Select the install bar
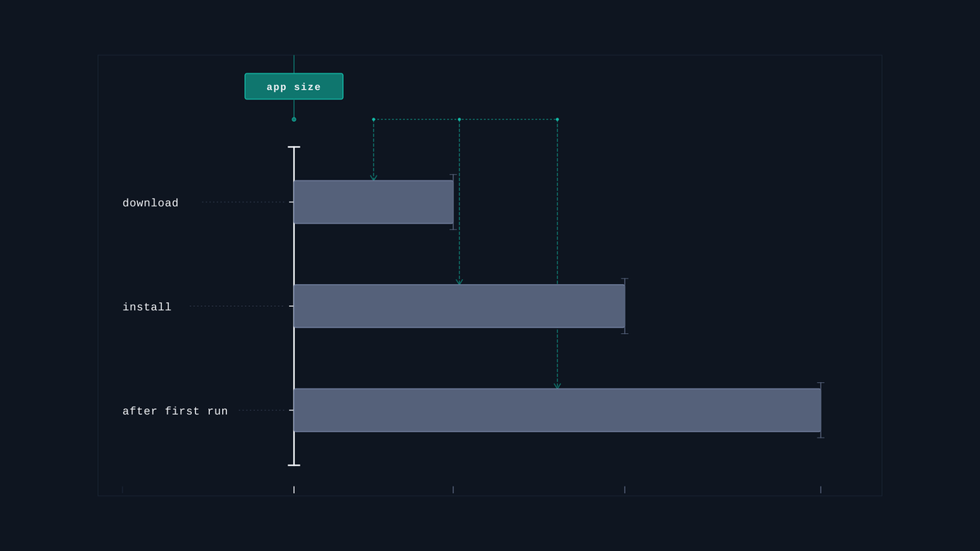This screenshot has height=551, width=980. [x=459, y=306]
